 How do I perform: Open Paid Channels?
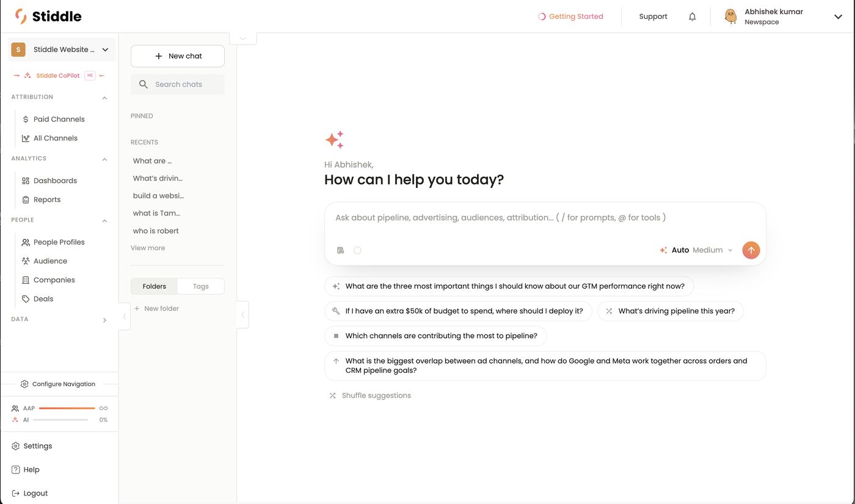pos(59,119)
